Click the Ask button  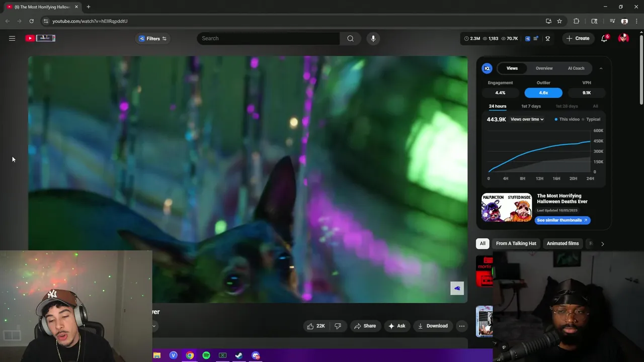(x=396, y=326)
